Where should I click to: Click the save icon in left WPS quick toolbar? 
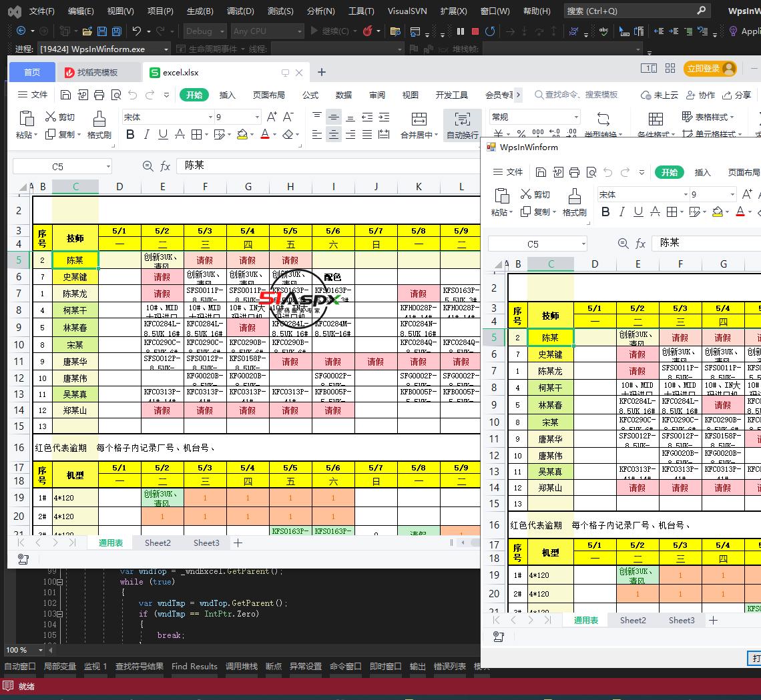65,95
